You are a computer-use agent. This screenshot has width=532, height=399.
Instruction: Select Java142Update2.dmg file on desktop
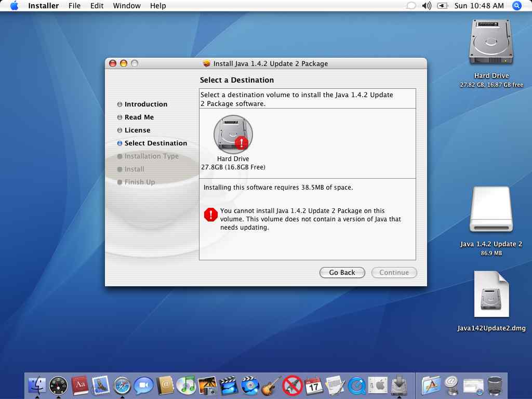491,294
